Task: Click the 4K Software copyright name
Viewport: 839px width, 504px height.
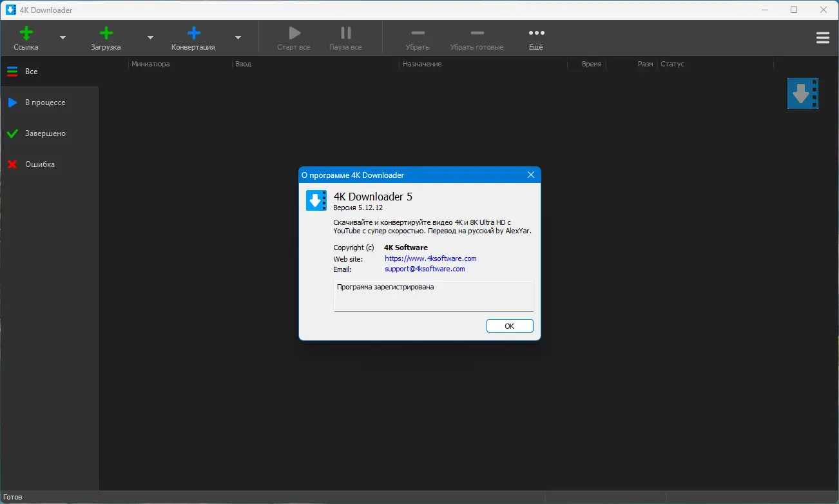Action: pyautogui.click(x=406, y=247)
